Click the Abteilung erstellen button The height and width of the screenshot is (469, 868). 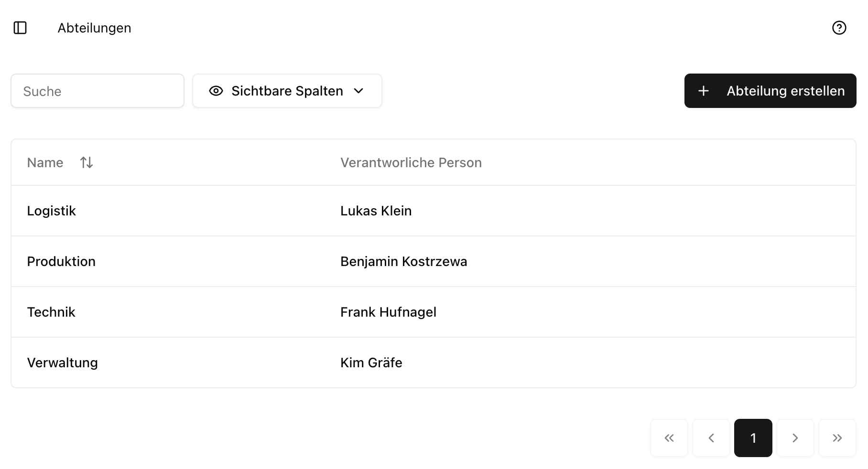[770, 91]
